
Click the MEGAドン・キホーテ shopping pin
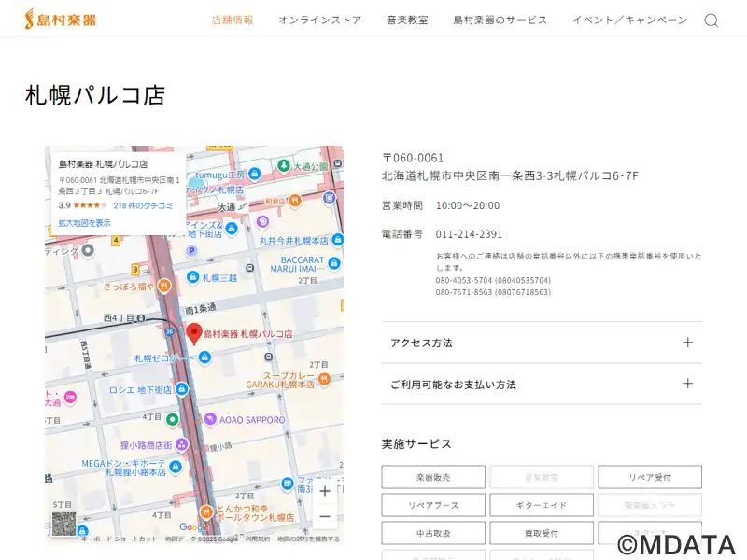click(176, 467)
